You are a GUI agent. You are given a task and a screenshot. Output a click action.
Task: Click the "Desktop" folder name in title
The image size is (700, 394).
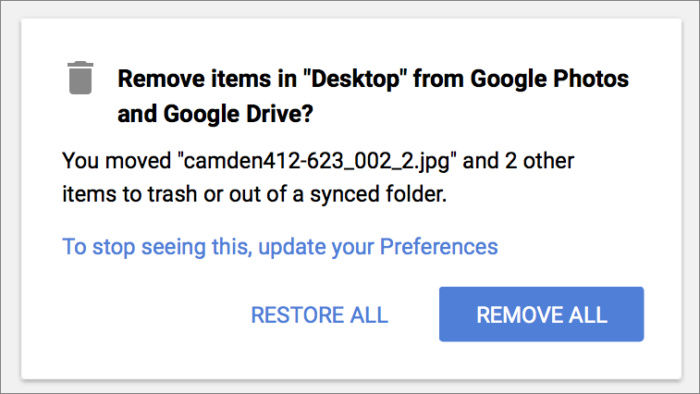tap(354, 80)
